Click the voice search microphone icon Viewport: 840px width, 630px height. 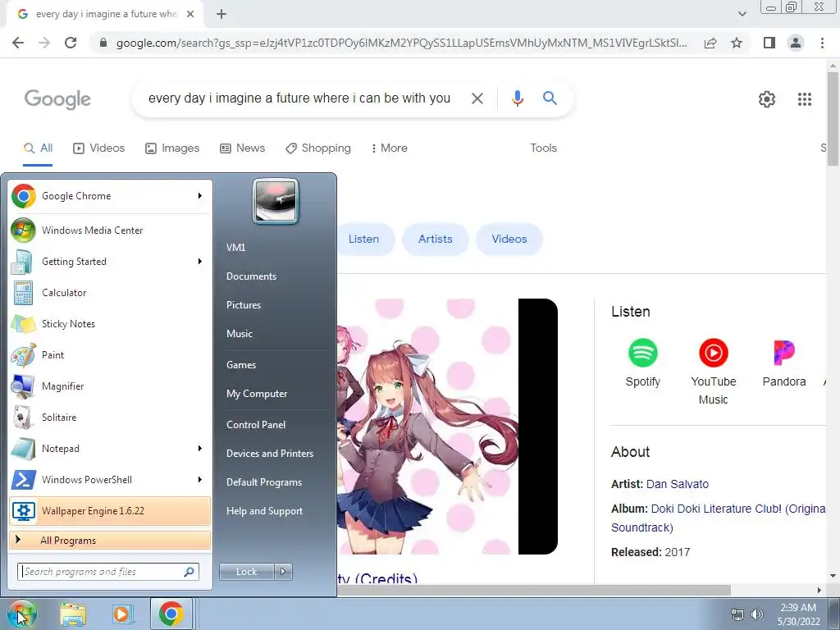[517, 98]
